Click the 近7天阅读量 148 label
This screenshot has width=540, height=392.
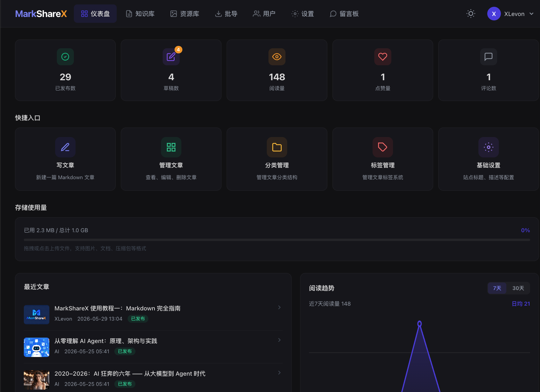pos(330,304)
